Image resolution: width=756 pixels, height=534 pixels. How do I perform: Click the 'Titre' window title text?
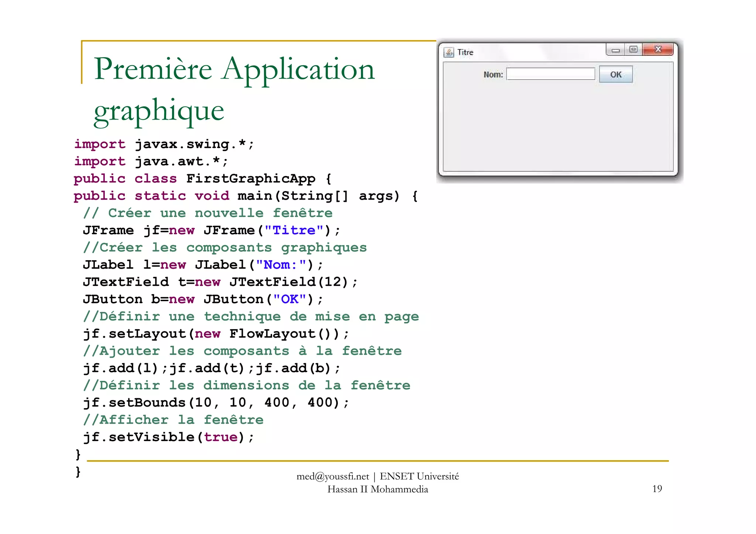465,52
